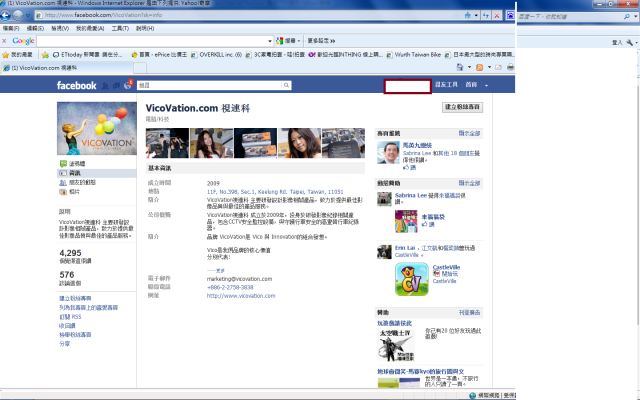Click the Facebook search magnifier icon
The image size is (640, 400).
287,85
